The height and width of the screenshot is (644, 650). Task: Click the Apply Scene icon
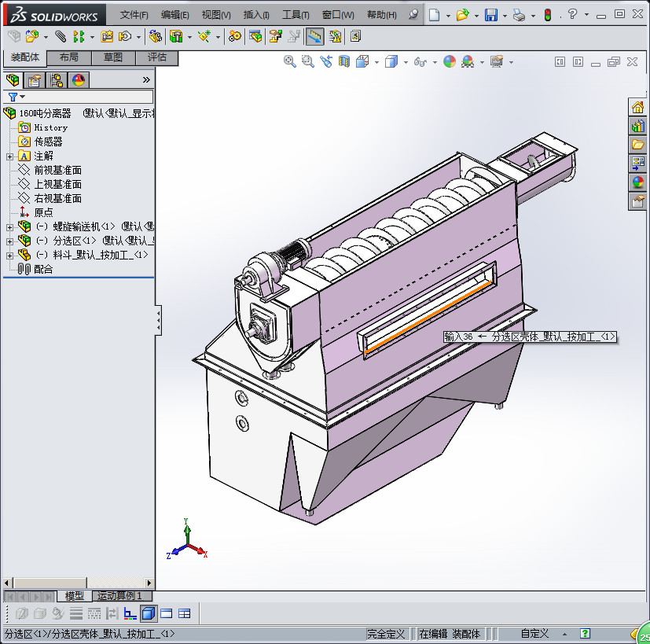tap(468, 62)
